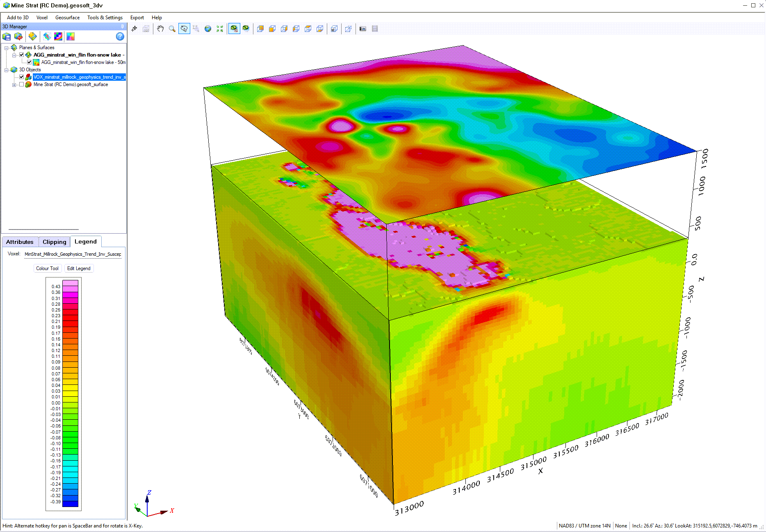Switch to the Attributes tab
This screenshot has width=766, height=532.
click(x=20, y=242)
